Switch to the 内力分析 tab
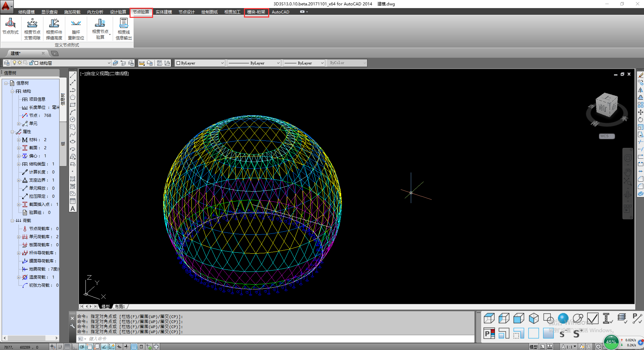Screen dimensions: 644x350 tap(95, 12)
